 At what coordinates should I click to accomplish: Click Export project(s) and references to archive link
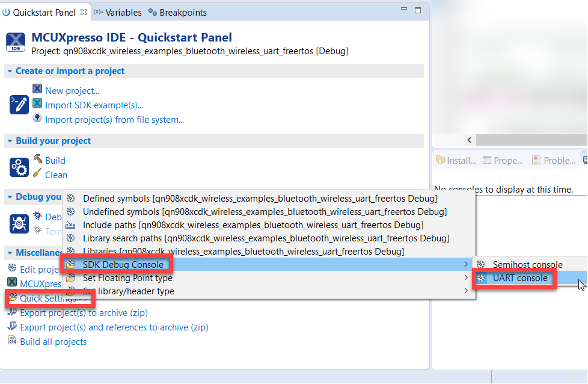[114, 327]
